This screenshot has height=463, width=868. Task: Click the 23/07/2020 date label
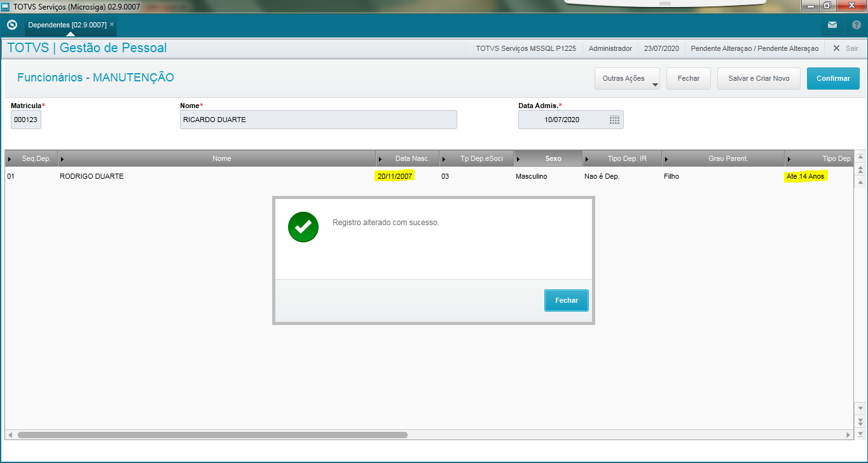(661, 48)
